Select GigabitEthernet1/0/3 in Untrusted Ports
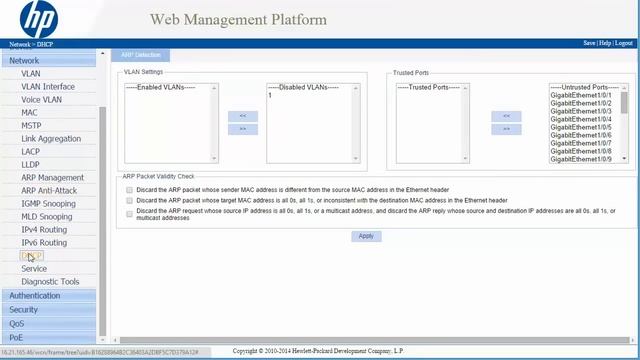640x360 pixels. [x=581, y=111]
